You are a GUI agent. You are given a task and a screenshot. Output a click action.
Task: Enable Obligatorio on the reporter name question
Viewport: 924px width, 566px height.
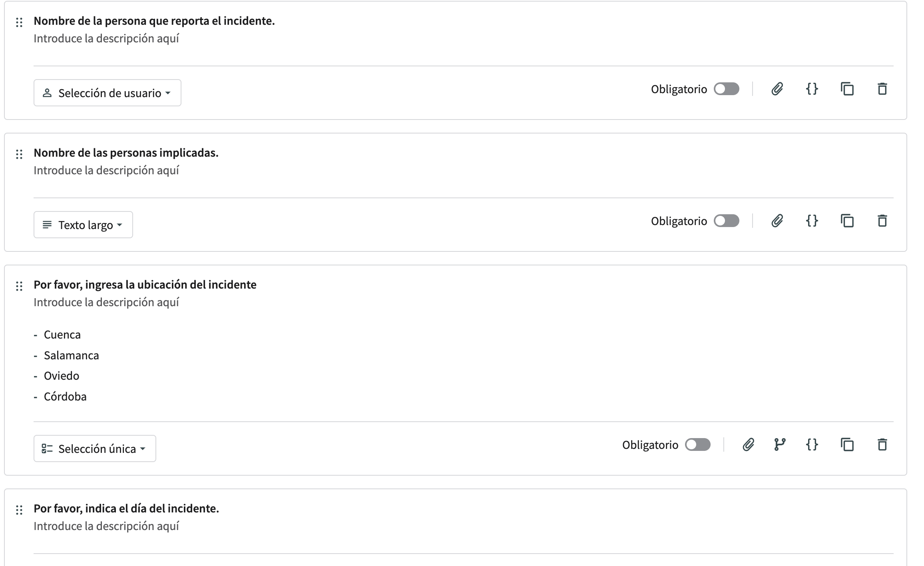click(x=727, y=89)
